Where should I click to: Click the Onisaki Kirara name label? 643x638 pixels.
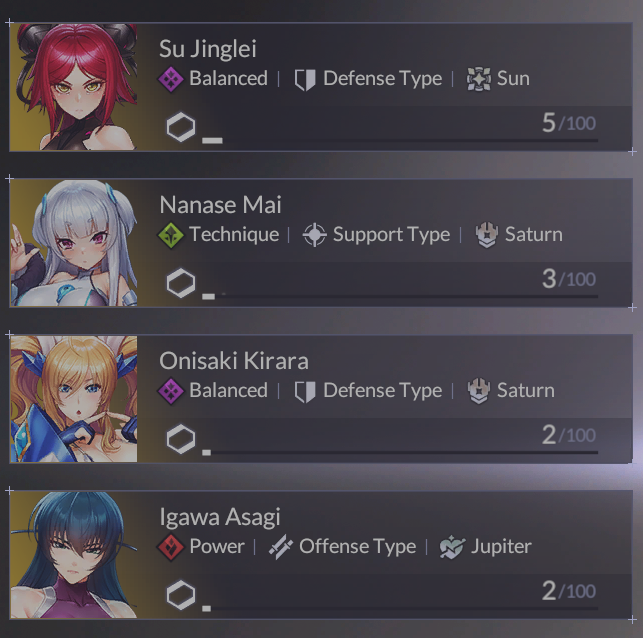tap(234, 361)
